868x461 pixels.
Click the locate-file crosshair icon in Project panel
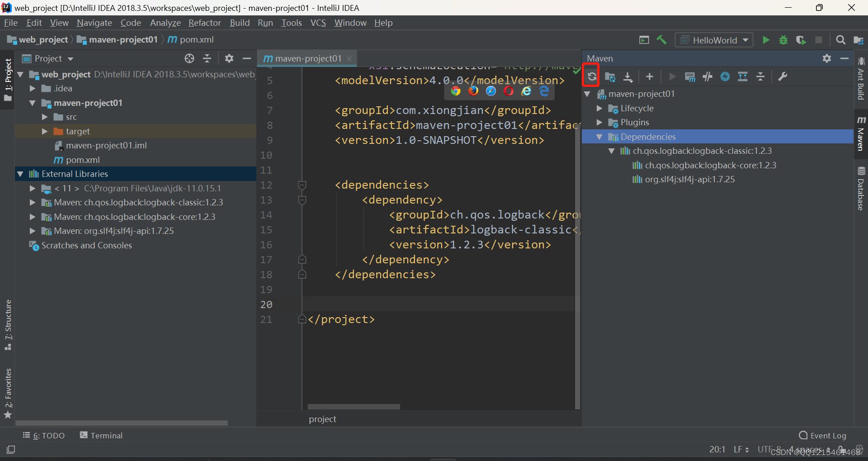coord(189,58)
